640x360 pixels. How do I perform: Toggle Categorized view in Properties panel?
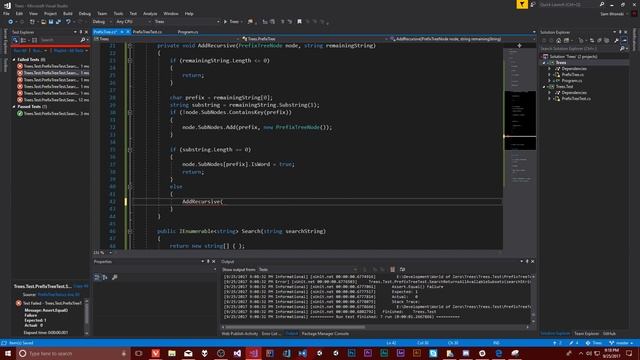(97, 277)
